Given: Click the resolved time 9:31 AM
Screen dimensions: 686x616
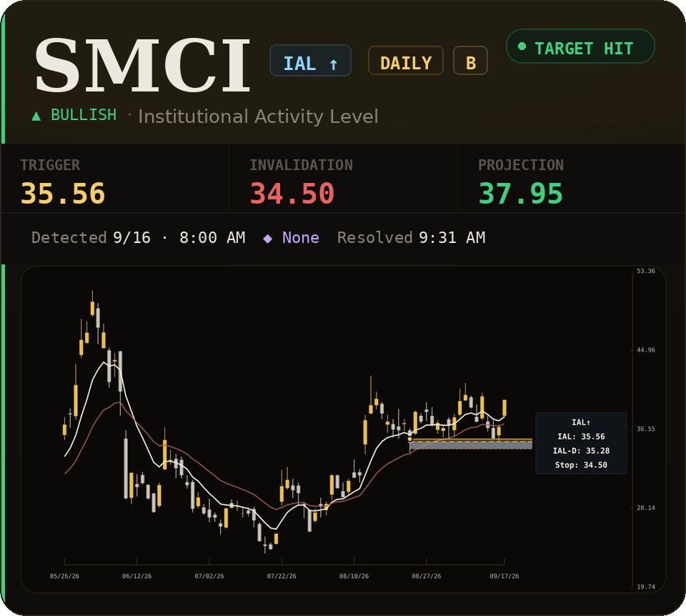Looking at the screenshot, I should click(452, 237).
